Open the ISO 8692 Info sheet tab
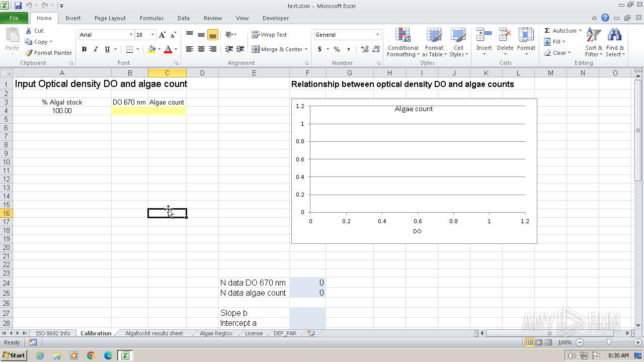Screen dimensions: 644x362 pyautogui.click(x=53, y=333)
